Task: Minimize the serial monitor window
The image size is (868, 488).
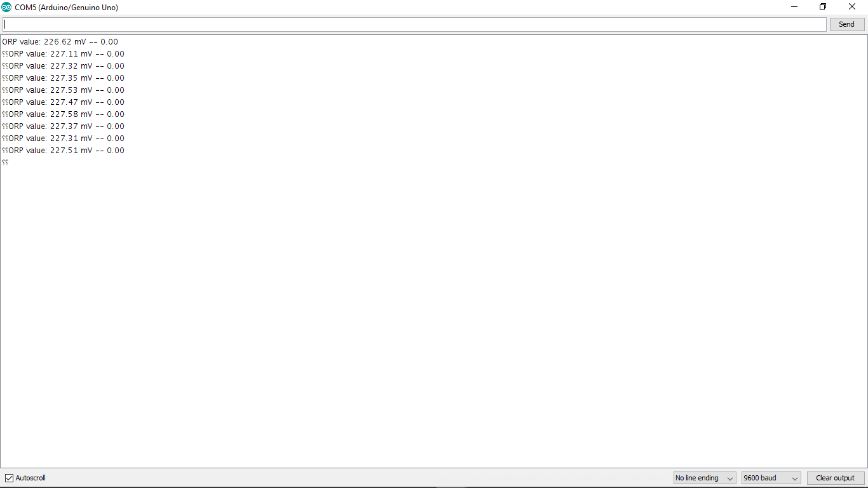Action: pyautogui.click(x=794, y=7)
